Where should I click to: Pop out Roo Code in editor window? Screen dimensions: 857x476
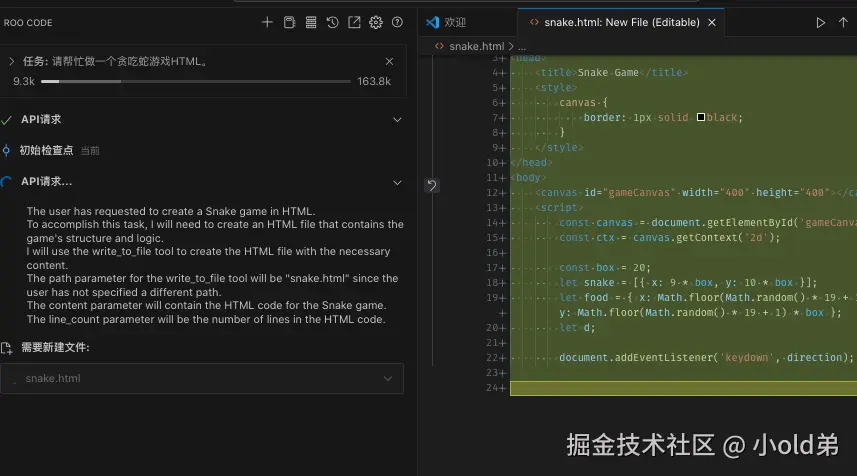354,22
